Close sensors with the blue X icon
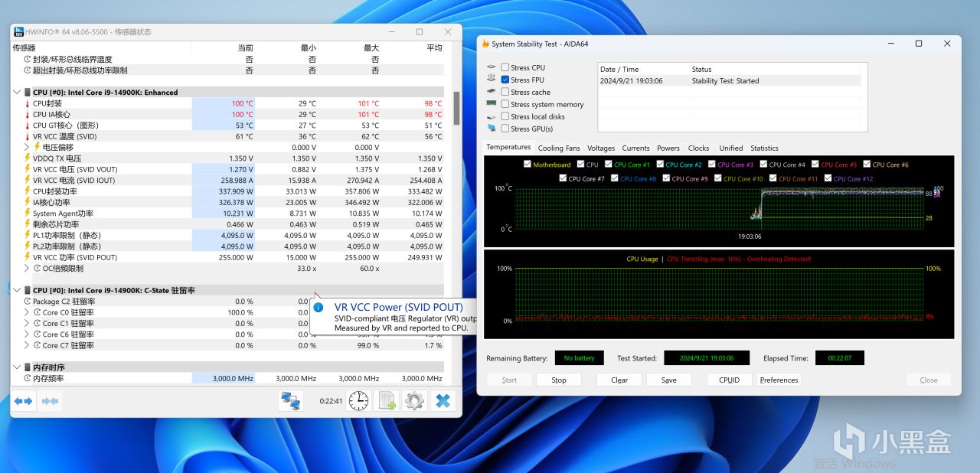 (x=443, y=400)
